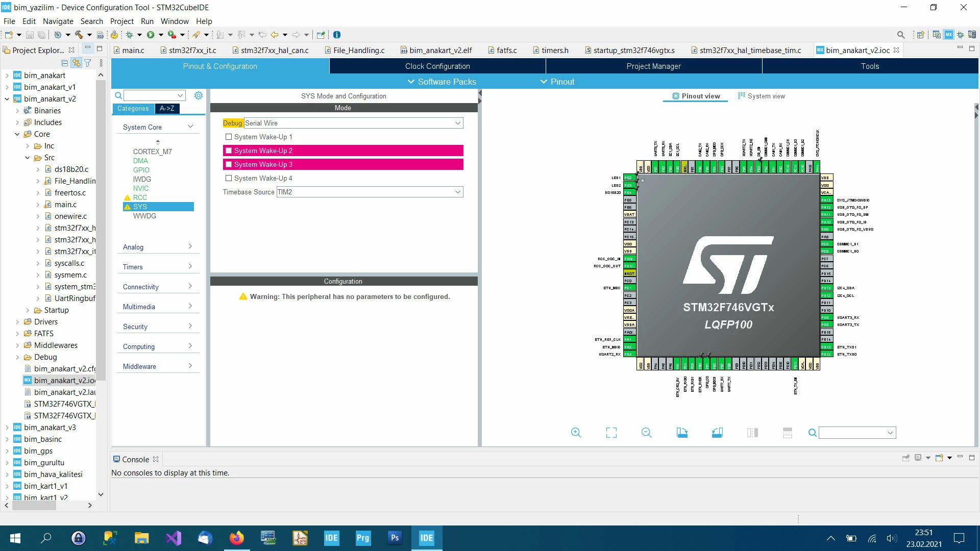Viewport: 980px width, 551px height.
Task: Click the horizontal flip pinout icon
Action: tap(752, 433)
